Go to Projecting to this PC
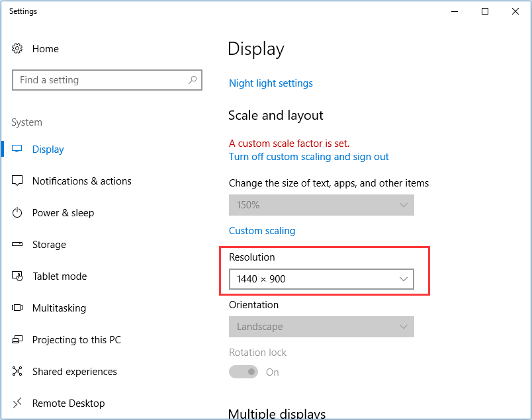532x420 pixels. tap(77, 339)
